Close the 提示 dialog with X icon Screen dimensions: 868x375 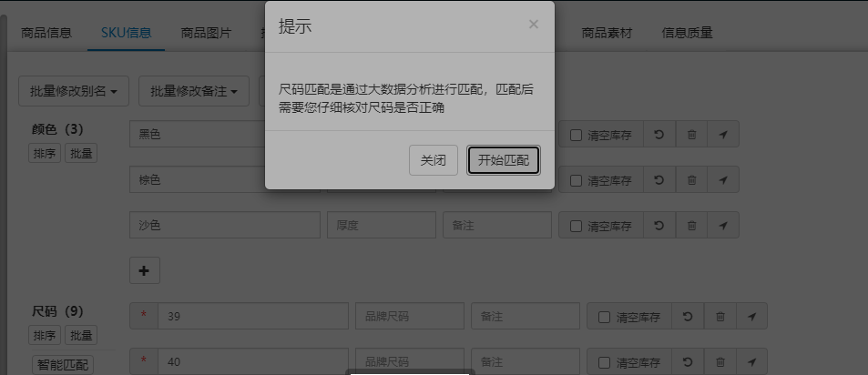(x=534, y=25)
